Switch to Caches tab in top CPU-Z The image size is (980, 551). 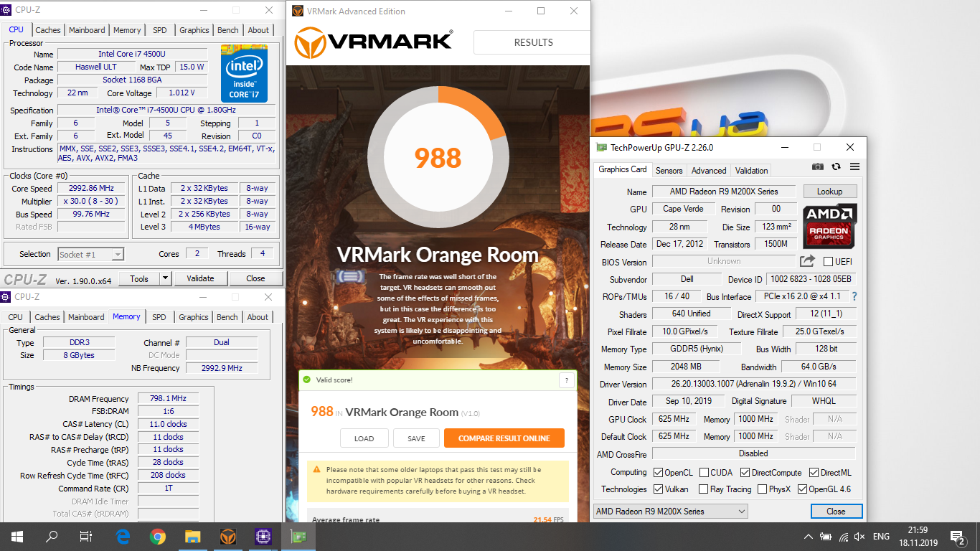point(48,30)
